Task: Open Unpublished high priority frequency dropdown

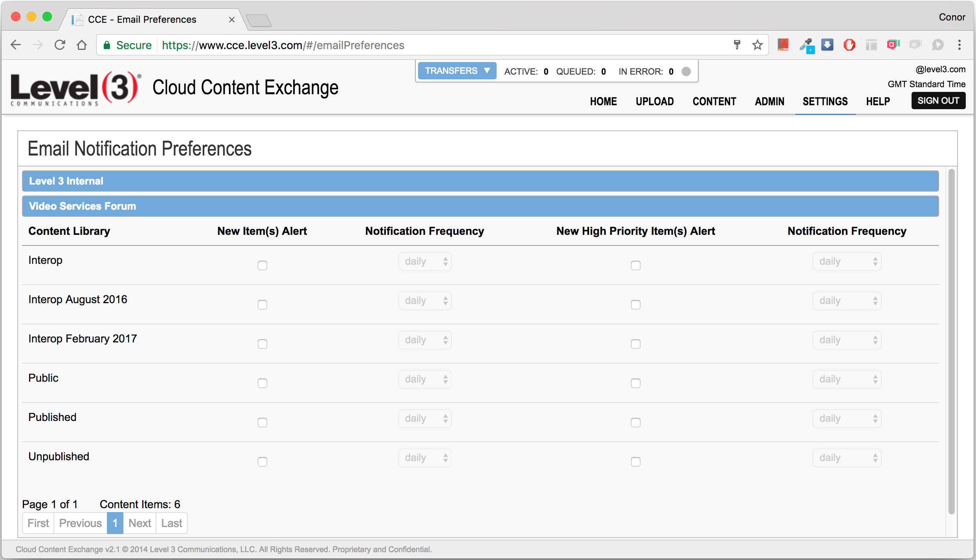Action: (x=847, y=458)
